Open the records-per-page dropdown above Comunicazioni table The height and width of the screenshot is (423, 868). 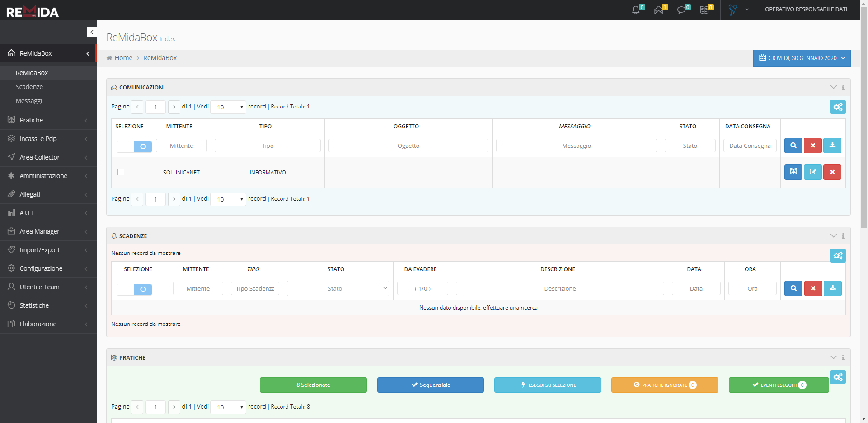228,107
